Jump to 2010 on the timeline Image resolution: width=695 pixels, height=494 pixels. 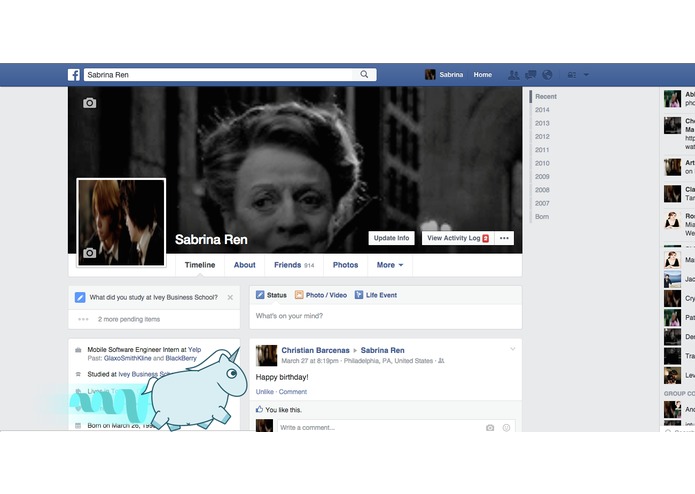click(542, 163)
